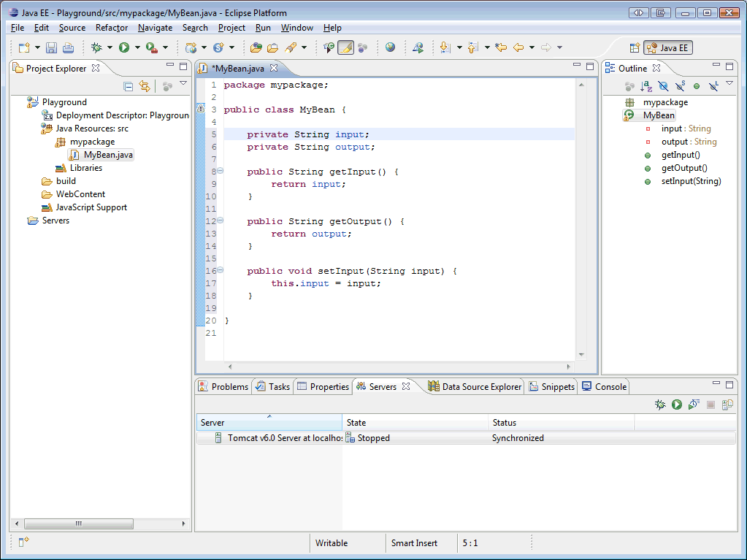Toggle Link with Editor in Project Explorer
The height and width of the screenshot is (560, 747).
point(145,86)
